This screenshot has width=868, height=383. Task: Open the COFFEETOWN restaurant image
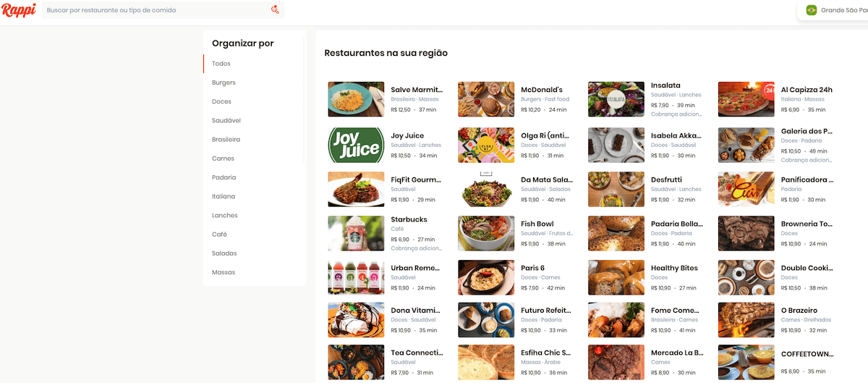[x=746, y=361]
